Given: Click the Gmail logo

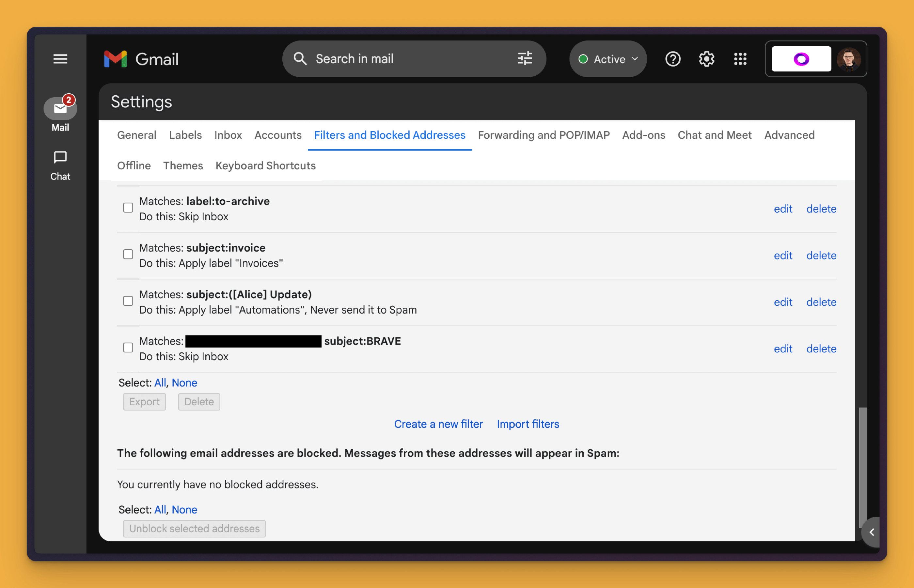Looking at the screenshot, I should click(x=141, y=59).
